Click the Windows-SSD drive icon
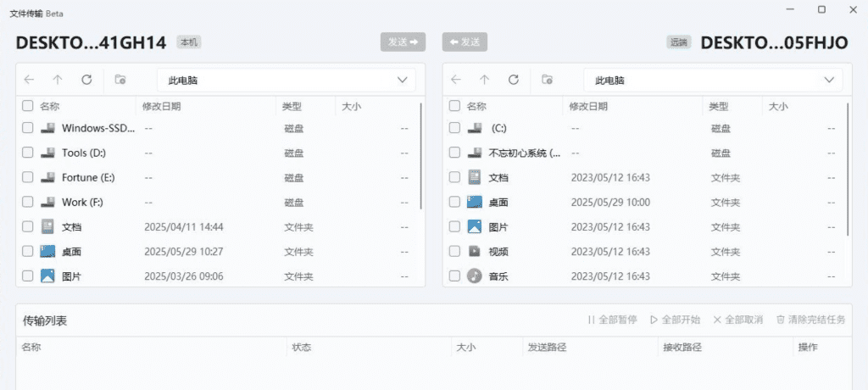 [x=47, y=128]
